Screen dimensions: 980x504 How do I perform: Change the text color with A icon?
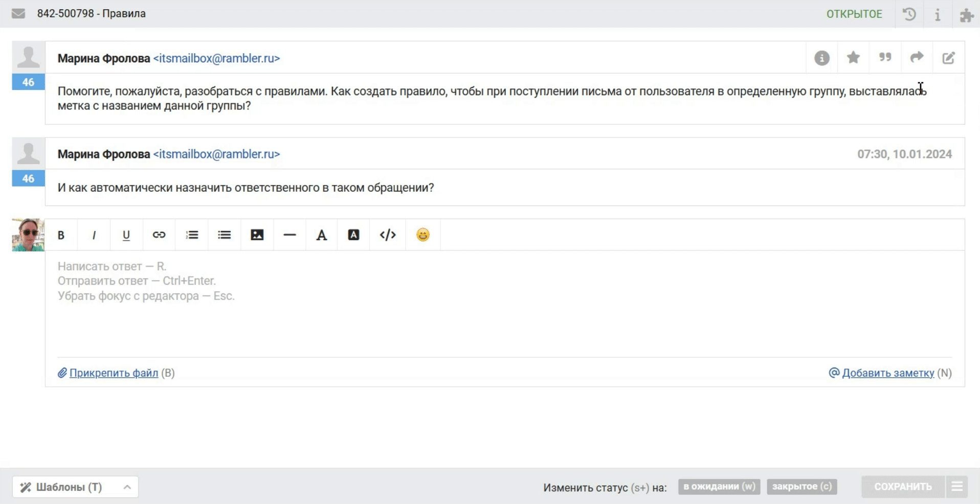point(322,235)
